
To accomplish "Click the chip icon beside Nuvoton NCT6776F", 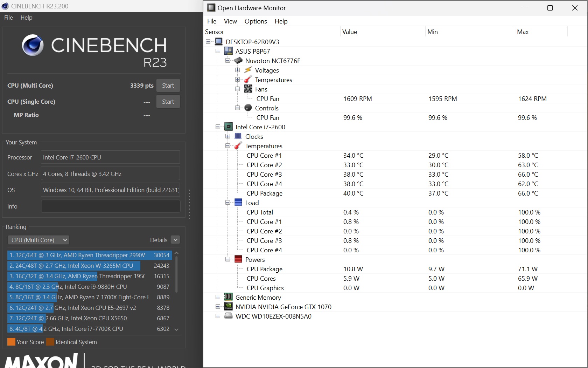I will click(238, 61).
